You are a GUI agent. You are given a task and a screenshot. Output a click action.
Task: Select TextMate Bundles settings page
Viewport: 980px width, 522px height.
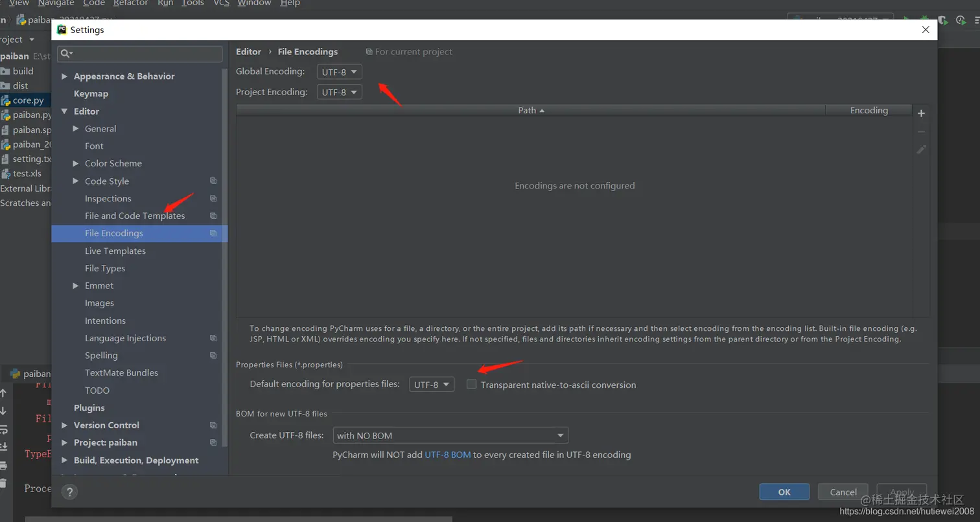point(121,373)
